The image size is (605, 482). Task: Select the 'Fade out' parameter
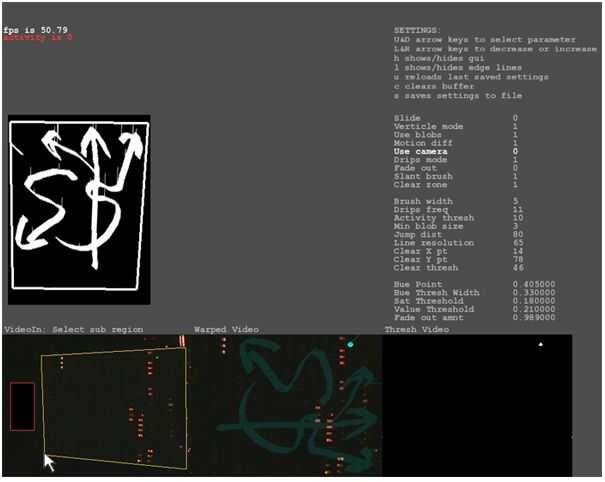(415, 168)
